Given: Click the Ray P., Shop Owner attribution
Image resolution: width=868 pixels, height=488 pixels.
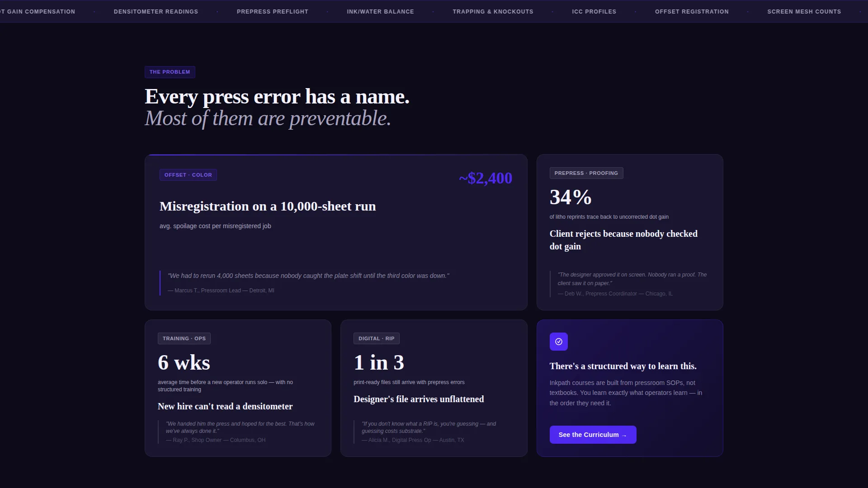Looking at the screenshot, I should click(216, 440).
